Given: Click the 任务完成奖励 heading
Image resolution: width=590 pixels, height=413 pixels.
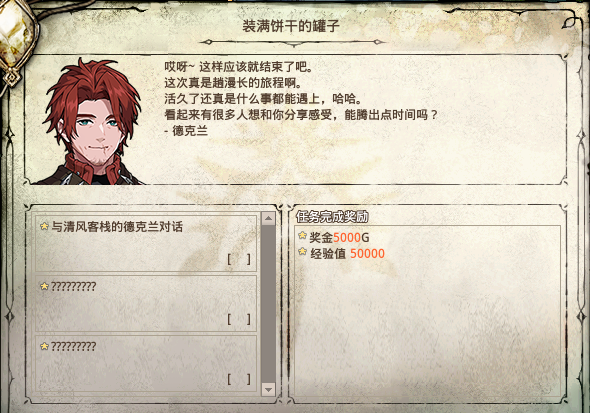Looking at the screenshot, I should 332,217.
